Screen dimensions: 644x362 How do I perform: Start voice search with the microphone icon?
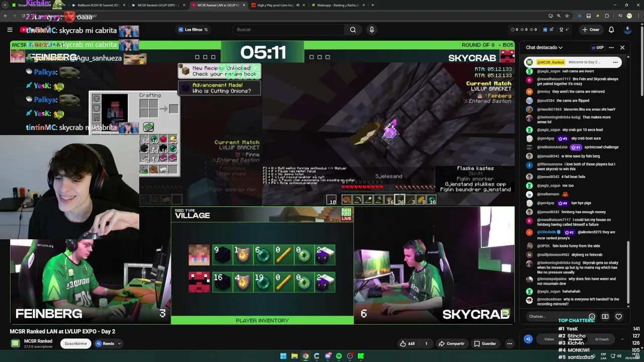click(x=372, y=30)
